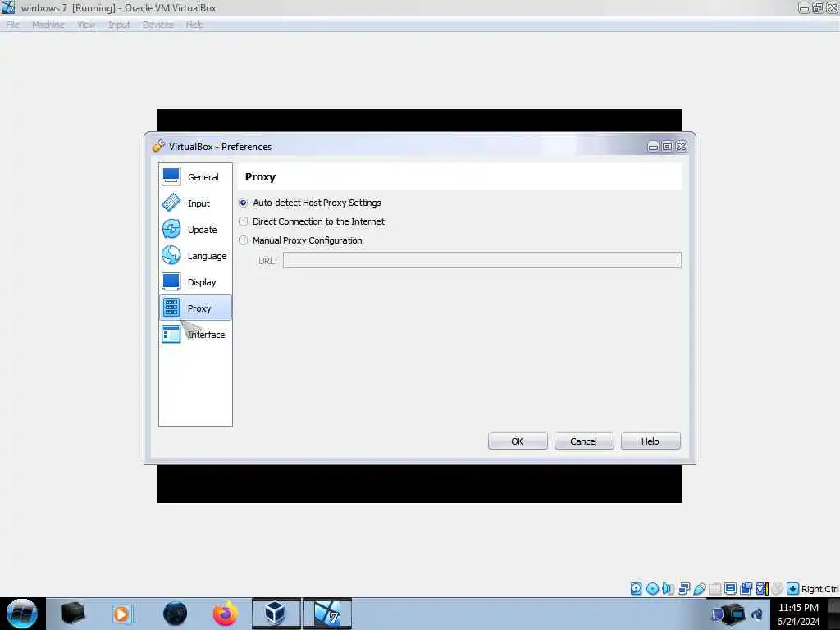840x630 pixels.
Task: Click the recording status icon
Action: 746,589
